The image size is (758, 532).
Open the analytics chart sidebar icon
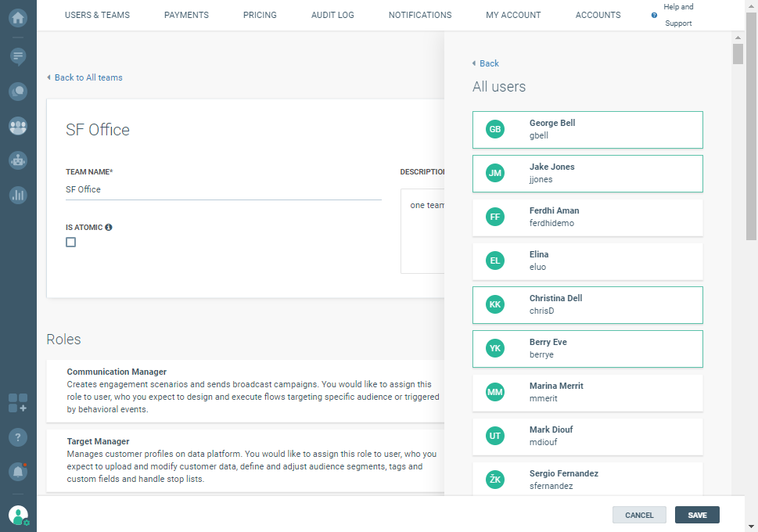click(x=18, y=195)
